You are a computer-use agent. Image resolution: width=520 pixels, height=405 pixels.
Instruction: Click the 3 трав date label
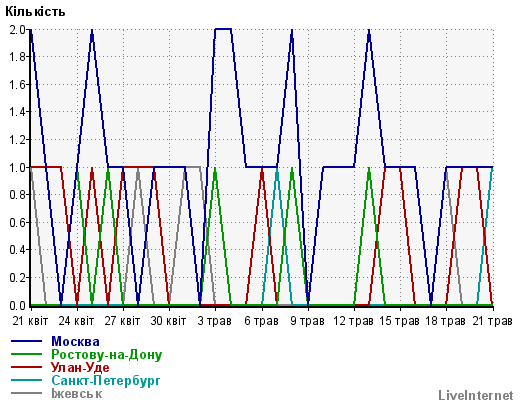point(215,321)
